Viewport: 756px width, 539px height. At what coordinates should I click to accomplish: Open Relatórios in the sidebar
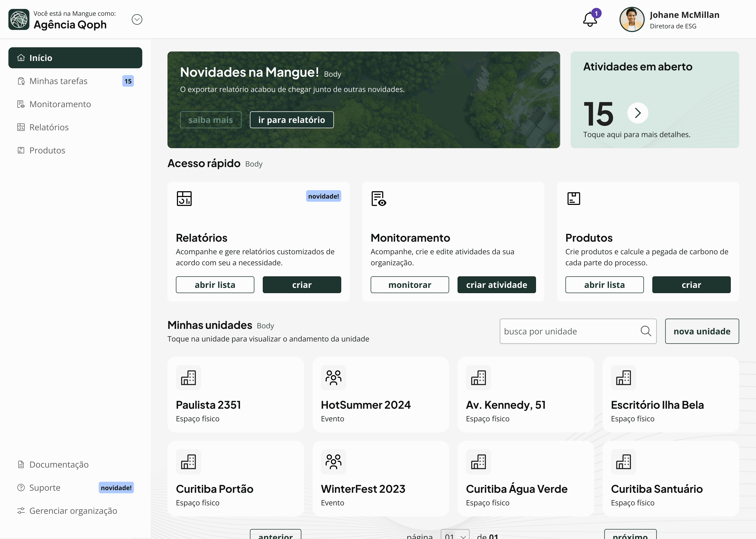click(x=75, y=127)
